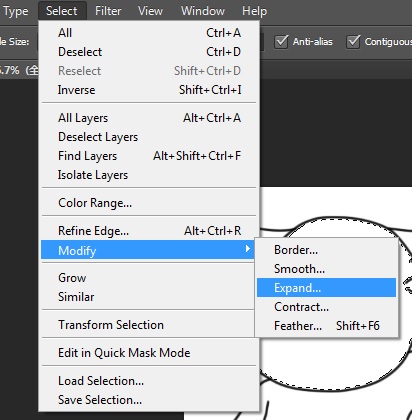
Task: Open Save Selection dialog
Action: tap(149, 400)
